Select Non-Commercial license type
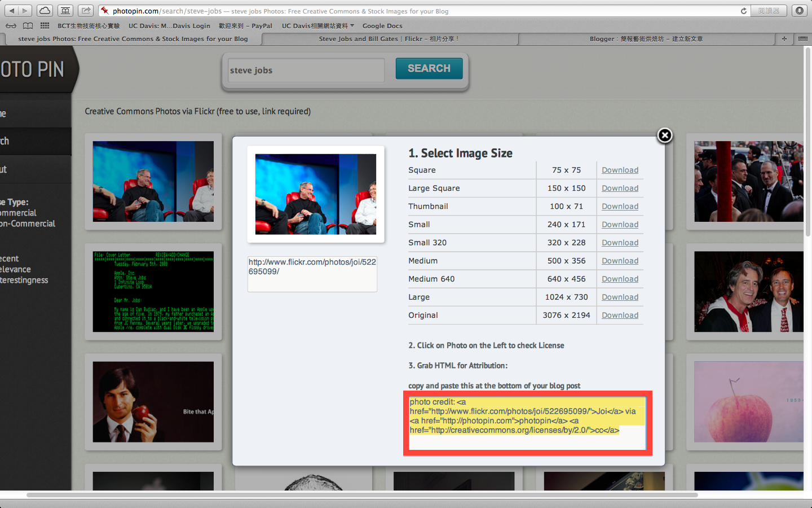The image size is (812, 508). 28,224
